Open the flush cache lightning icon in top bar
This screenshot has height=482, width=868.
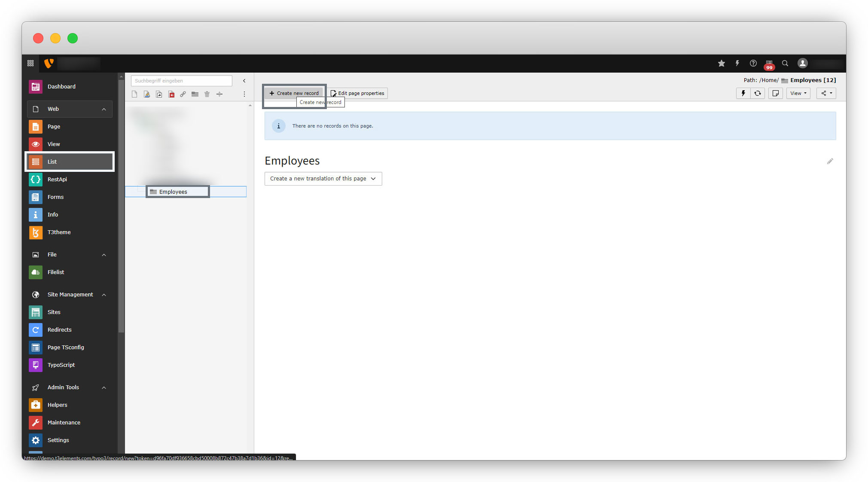(737, 64)
